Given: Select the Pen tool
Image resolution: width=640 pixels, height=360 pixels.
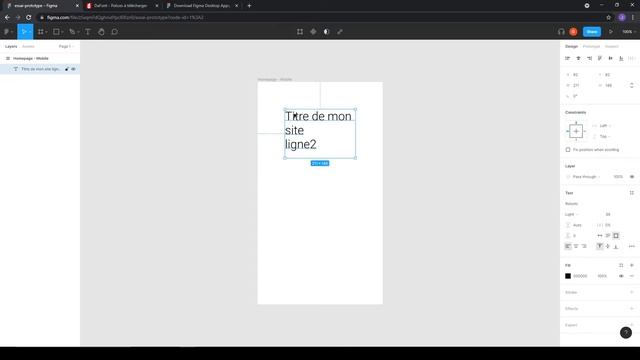Looking at the screenshot, I should tap(72, 31).
